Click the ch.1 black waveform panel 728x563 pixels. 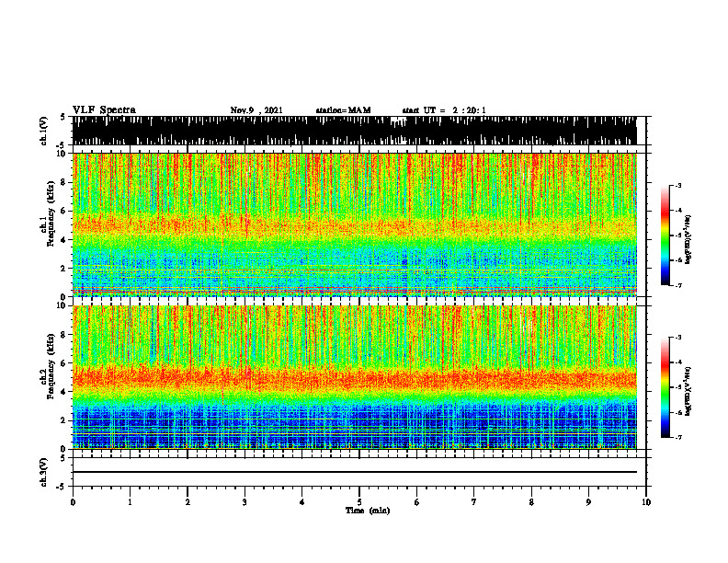(x=354, y=131)
